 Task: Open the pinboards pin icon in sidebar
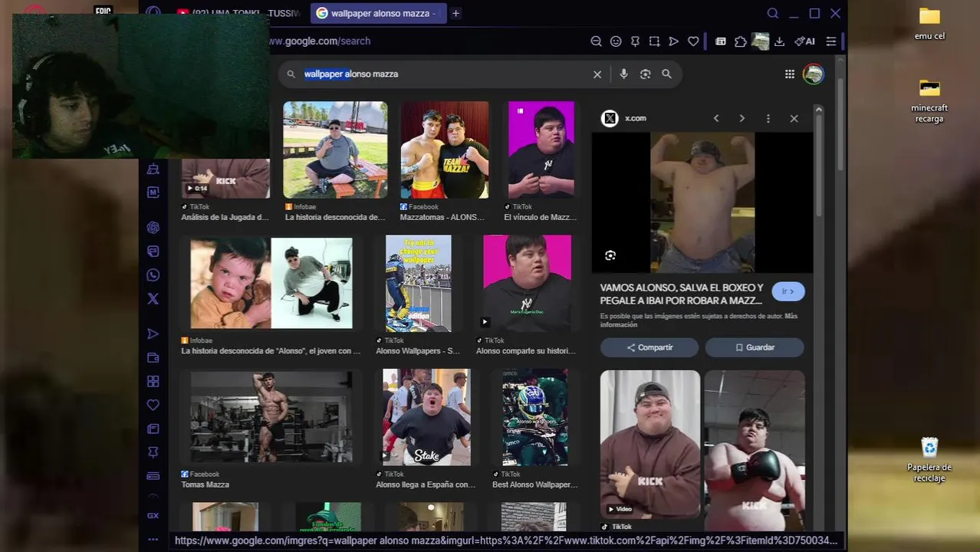coord(153,452)
